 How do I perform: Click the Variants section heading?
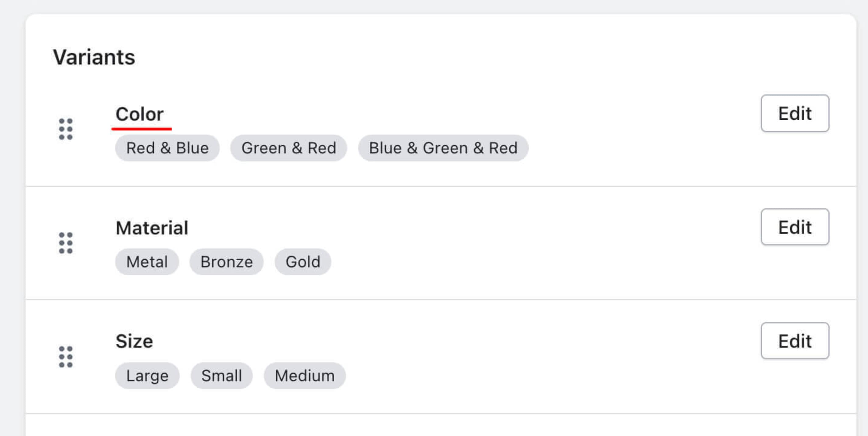[x=95, y=57]
